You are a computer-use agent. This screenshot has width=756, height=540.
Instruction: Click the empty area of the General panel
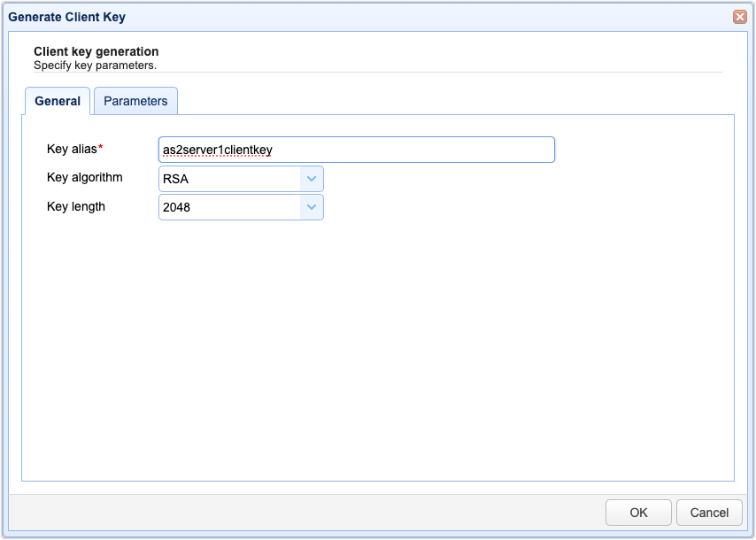[378, 354]
